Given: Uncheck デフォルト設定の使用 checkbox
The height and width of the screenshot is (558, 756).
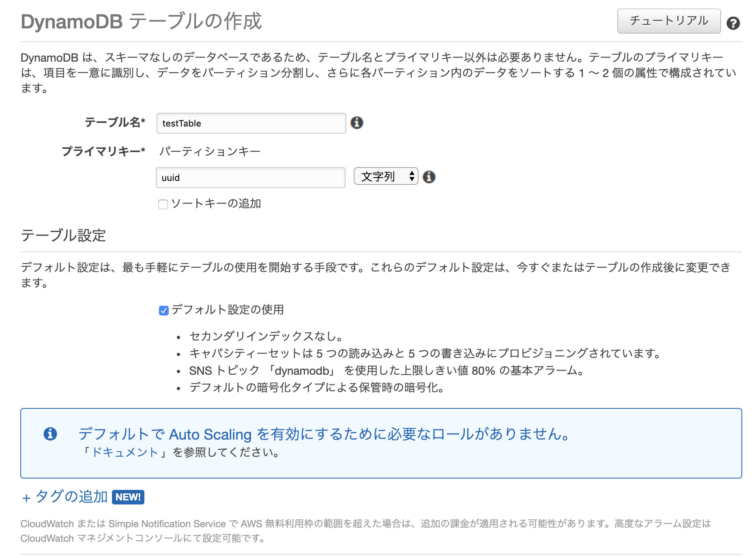Looking at the screenshot, I should coord(163,311).
